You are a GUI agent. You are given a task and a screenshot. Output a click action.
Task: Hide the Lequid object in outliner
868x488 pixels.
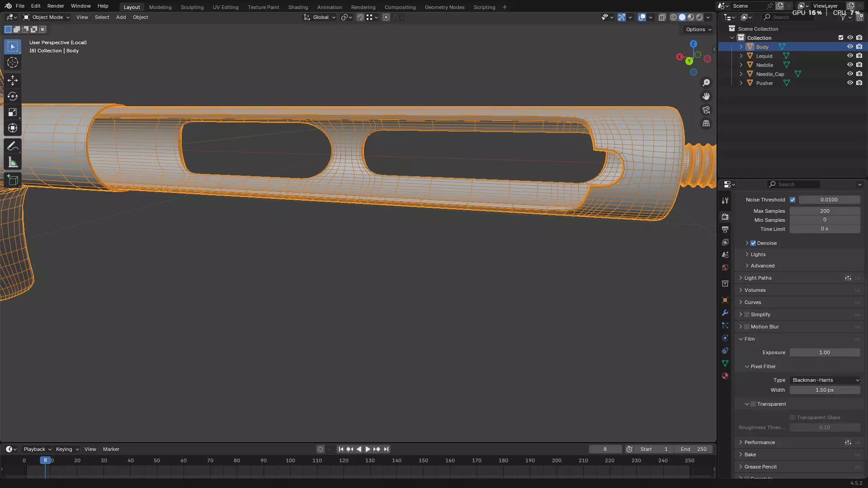click(850, 56)
